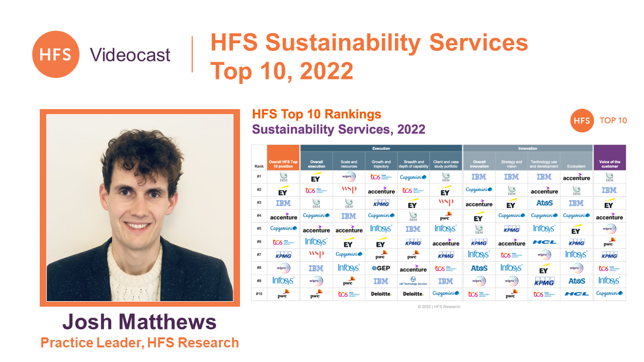
Task: Click the Atos logo in Overall innovation column
Action: tap(479, 268)
